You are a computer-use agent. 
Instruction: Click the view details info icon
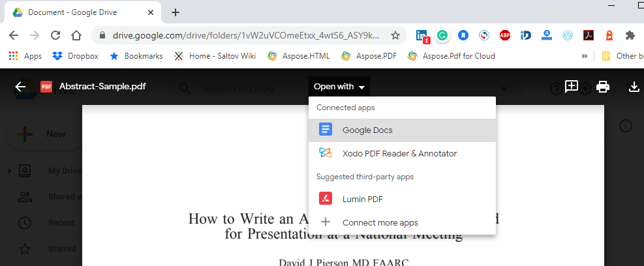coord(625,126)
